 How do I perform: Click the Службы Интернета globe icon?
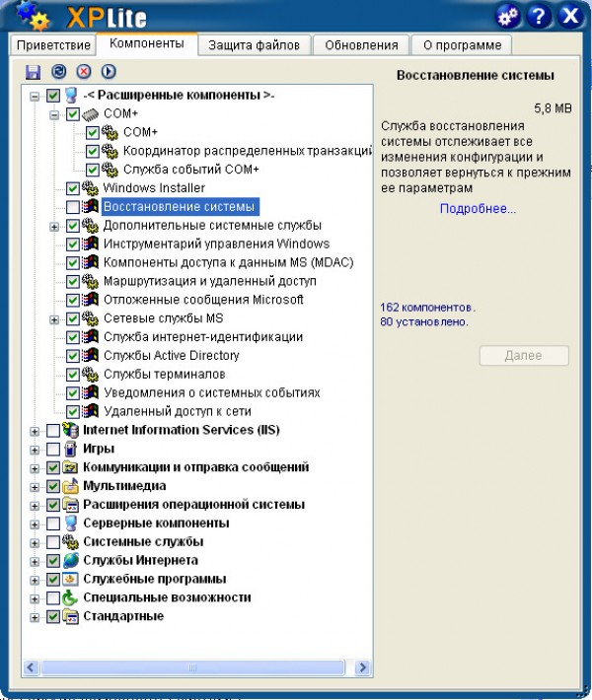(71, 560)
